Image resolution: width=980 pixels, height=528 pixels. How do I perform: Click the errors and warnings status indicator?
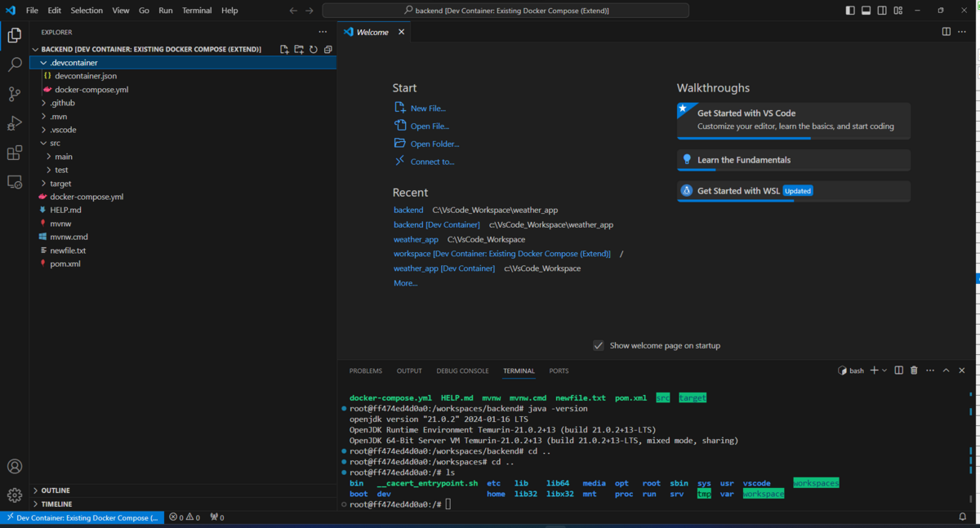click(x=185, y=517)
